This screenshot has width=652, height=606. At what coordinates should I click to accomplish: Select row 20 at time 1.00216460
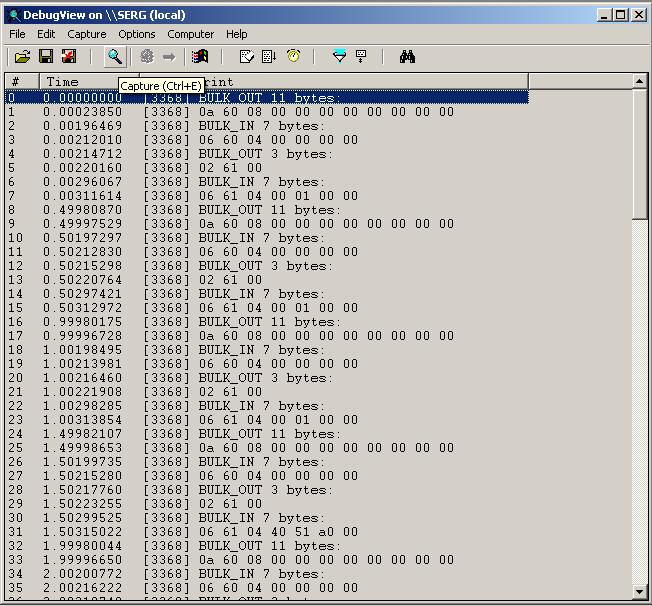pyautogui.click(x=267, y=378)
